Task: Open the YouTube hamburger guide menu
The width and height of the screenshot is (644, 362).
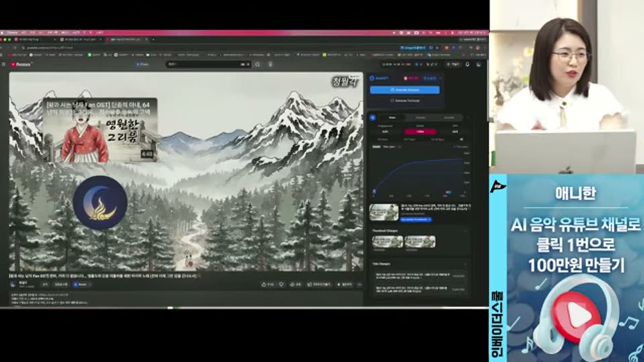Action: coord(4,64)
